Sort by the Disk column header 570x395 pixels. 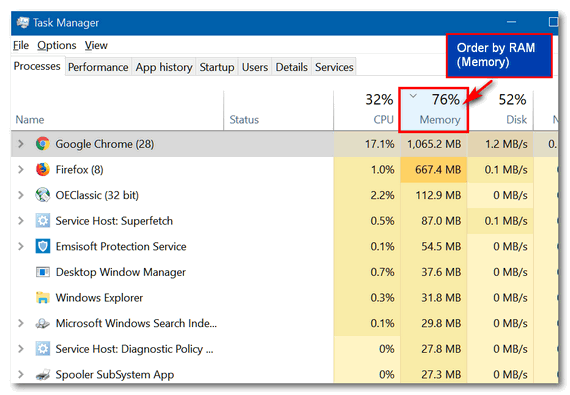(x=501, y=110)
